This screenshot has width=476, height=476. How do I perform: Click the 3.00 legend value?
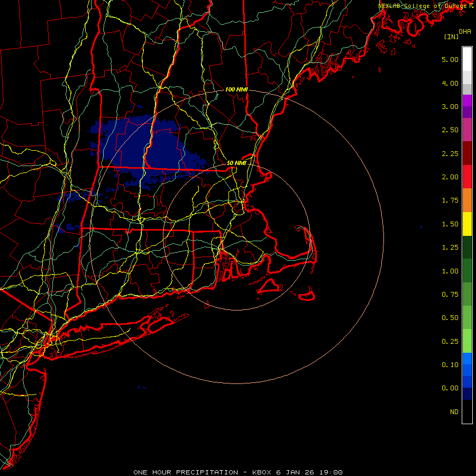(450, 106)
